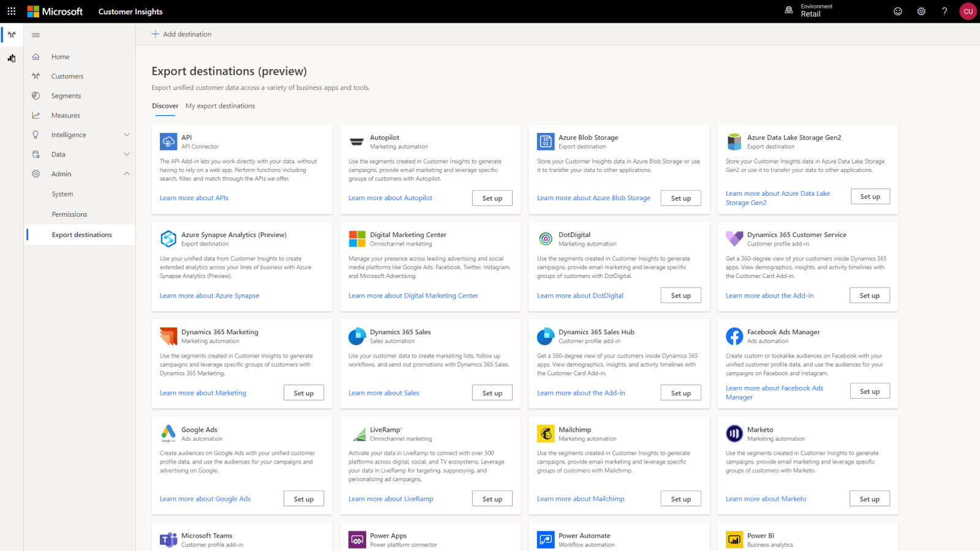Set up the Marketo destination
Screen dimensions: 980x551
point(870,499)
